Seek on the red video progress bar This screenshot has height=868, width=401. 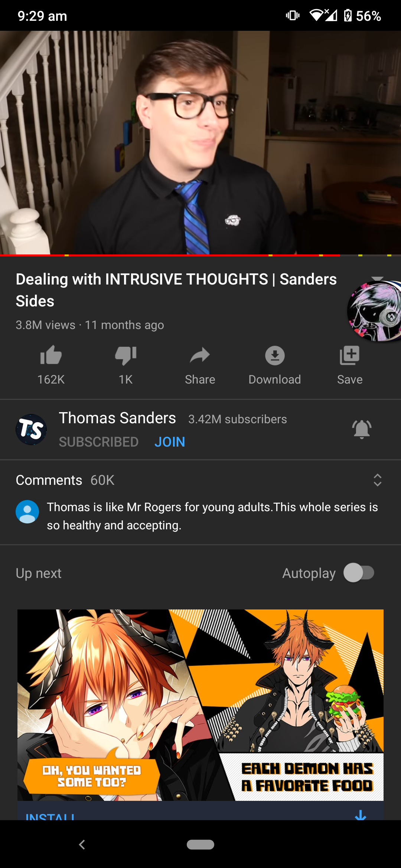click(x=200, y=255)
